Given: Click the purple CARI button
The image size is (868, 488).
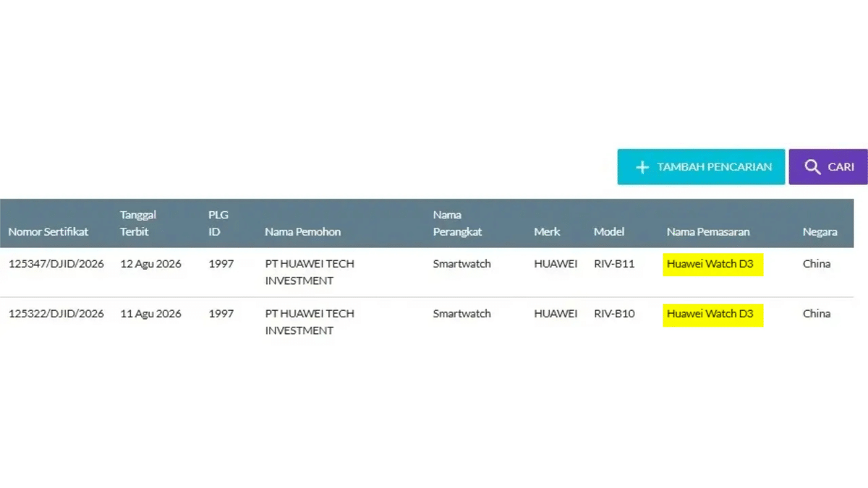Looking at the screenshot, I should pos(828,167).
